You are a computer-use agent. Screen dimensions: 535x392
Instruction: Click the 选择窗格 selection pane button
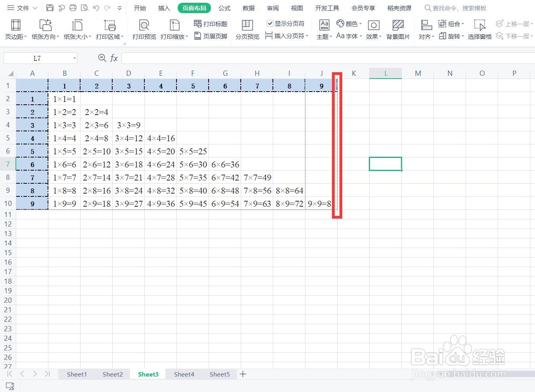coord(479,30)
